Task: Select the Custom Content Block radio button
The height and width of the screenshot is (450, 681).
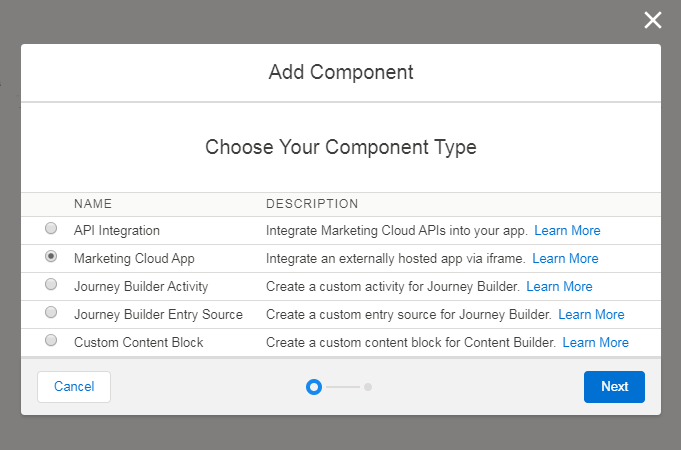Action: click(x=51, y=342)
